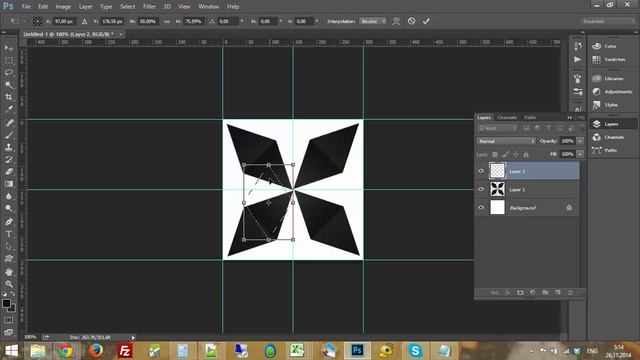Select the Eyedropper tool

click(x=9, y=109)
